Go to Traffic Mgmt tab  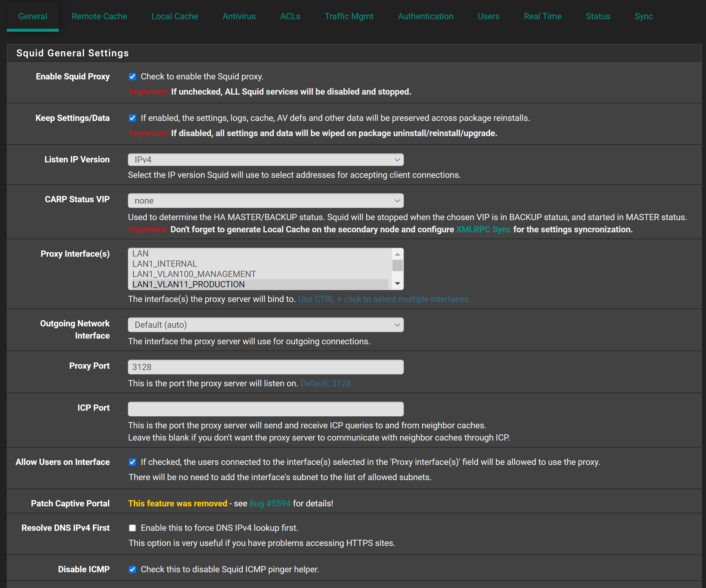coord(349,16)
